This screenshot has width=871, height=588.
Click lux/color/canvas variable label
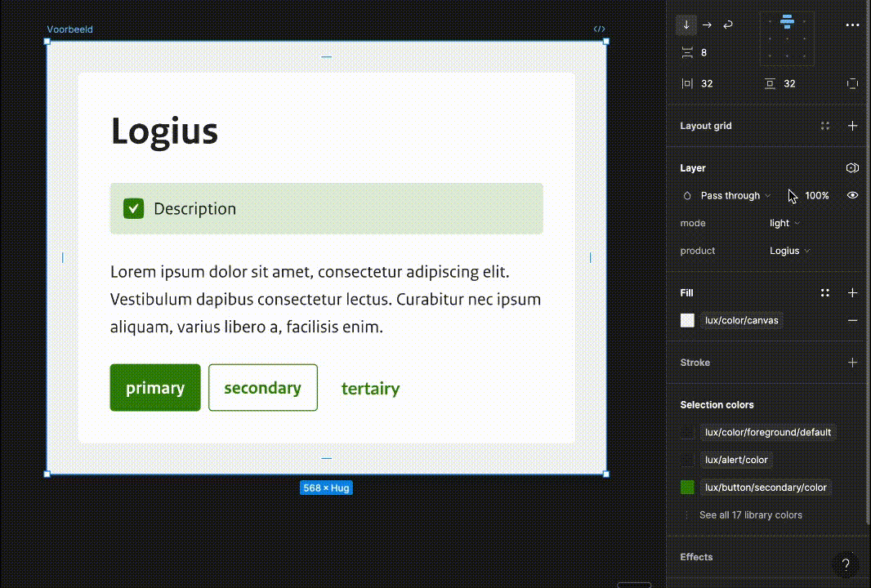point(742,320)
